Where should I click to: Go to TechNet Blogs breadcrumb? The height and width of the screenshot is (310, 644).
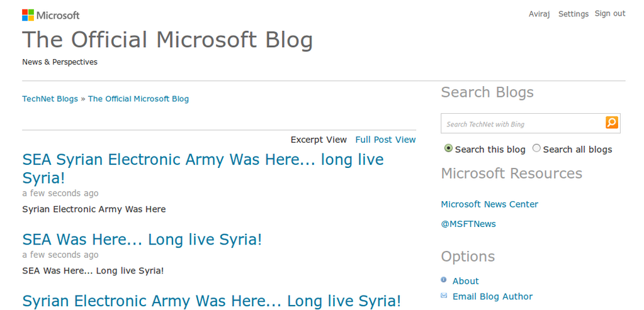[x=50, y=99]
